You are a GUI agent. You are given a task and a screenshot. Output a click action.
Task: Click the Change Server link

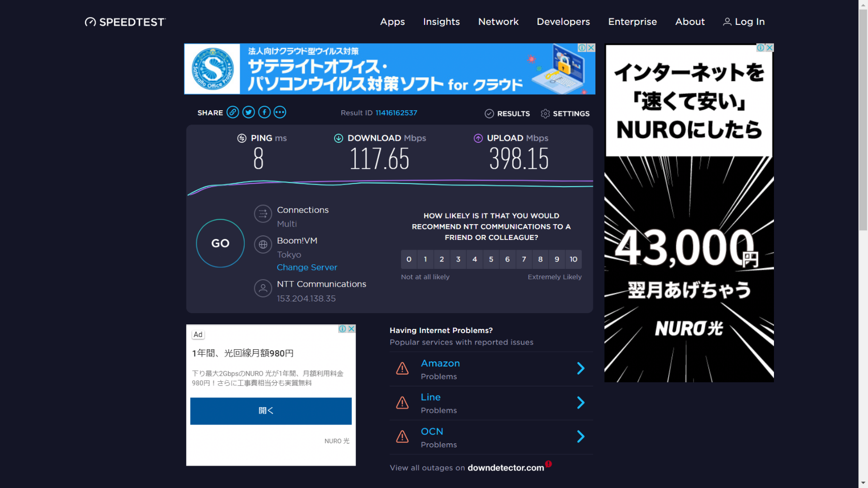307,267
